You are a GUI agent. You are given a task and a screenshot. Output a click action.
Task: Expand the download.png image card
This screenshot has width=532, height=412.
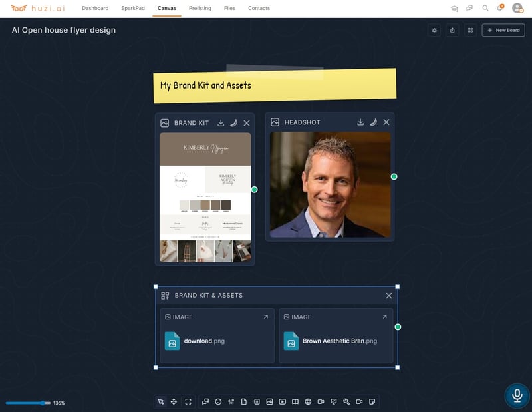click(265, 317)
